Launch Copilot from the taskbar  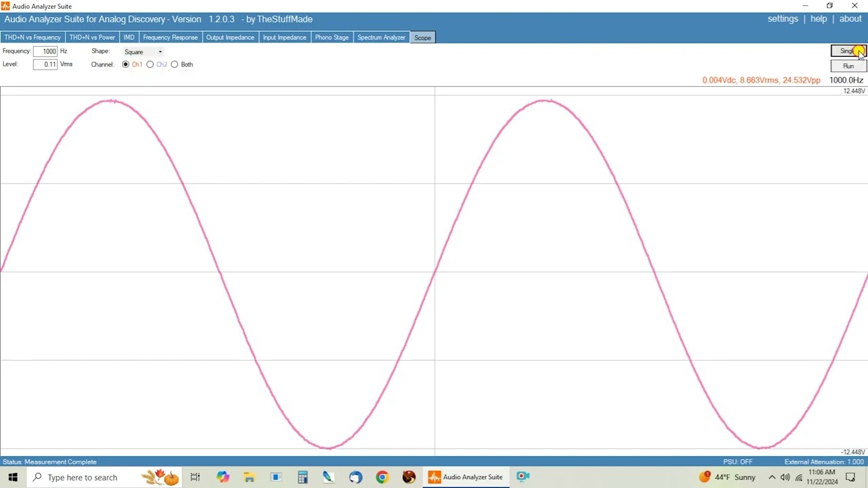click(222, 477)
